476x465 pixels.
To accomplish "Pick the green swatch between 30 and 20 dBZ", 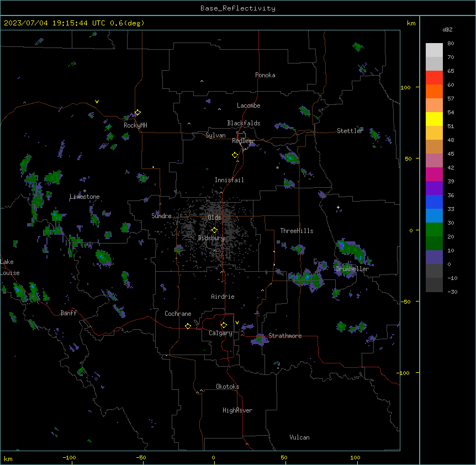I will (434, 230).
